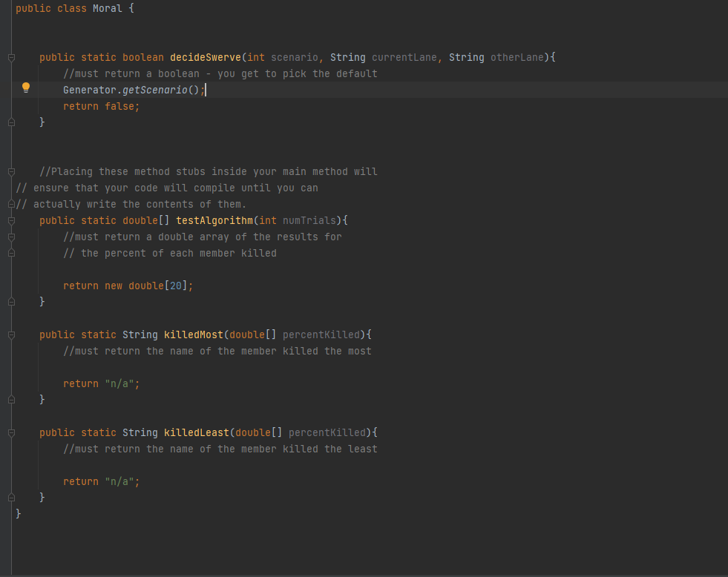Click the yellow lightbulb intention icon
Image resolution: width=728 pixels, height=577 pixels.
coord(27,88)
